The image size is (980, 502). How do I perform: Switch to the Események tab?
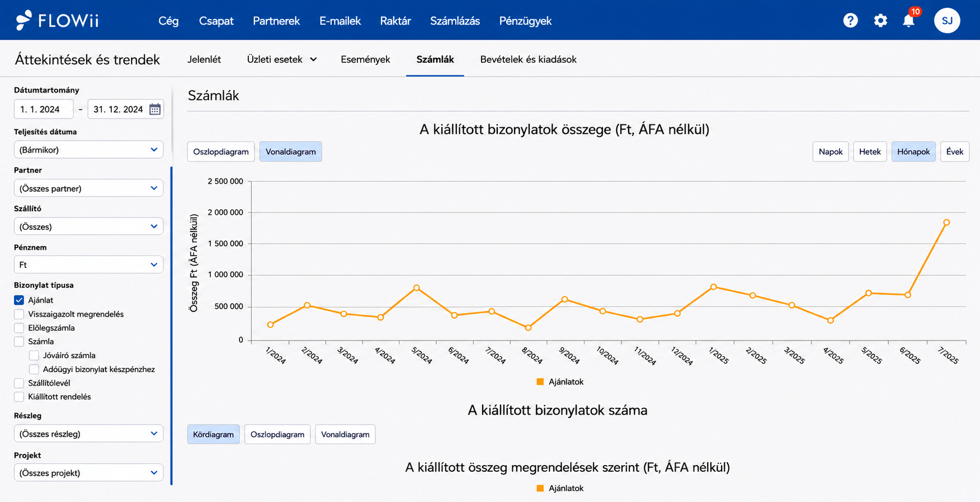(x=365, y=59)
